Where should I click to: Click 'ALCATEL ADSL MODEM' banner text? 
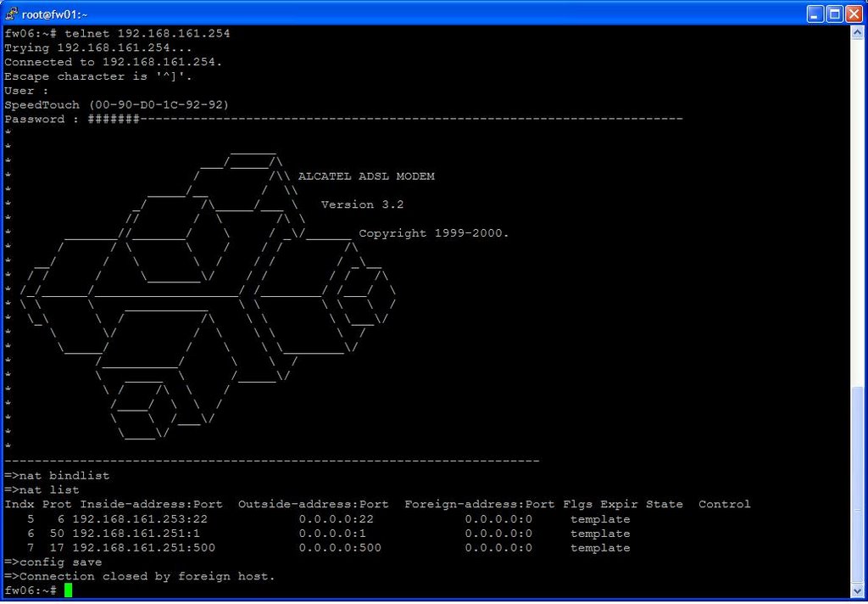click(366, 176)
